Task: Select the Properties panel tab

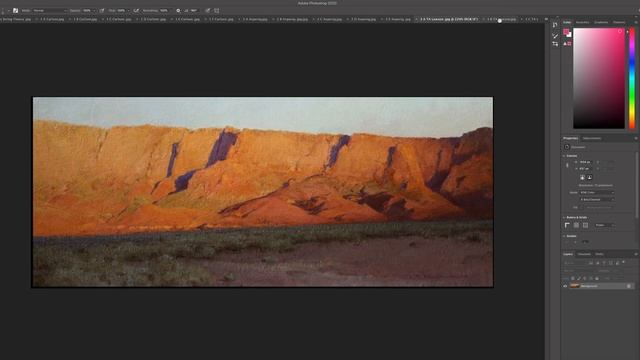Action: (571, 138)
